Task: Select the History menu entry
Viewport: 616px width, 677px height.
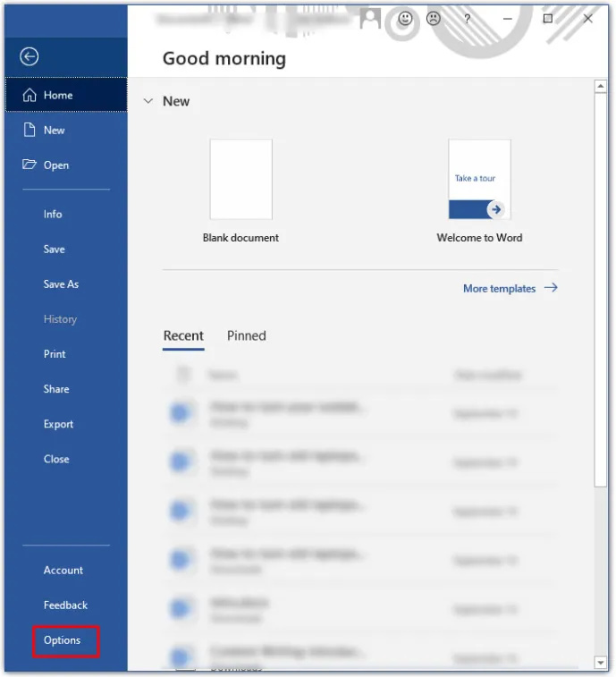Action: point(66,319)
